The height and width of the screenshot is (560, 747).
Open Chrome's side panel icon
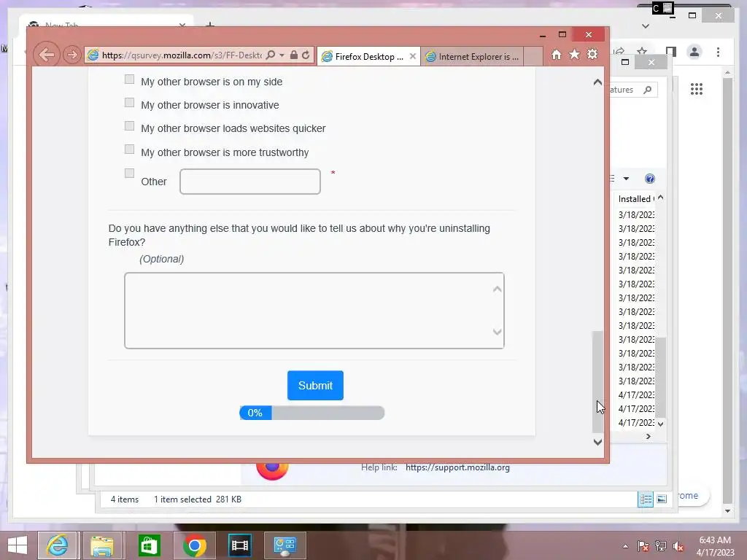671,52
